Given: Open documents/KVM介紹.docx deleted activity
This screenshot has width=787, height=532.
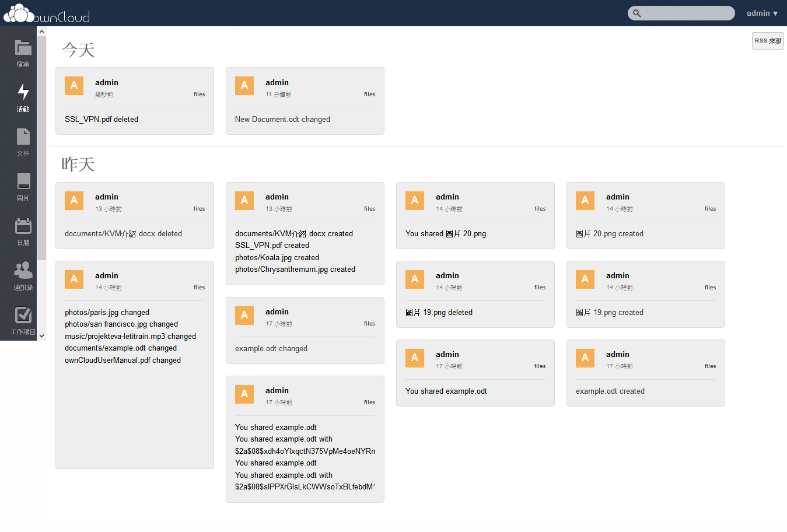Looking at the screenshot, I should [x=123, y=233].
